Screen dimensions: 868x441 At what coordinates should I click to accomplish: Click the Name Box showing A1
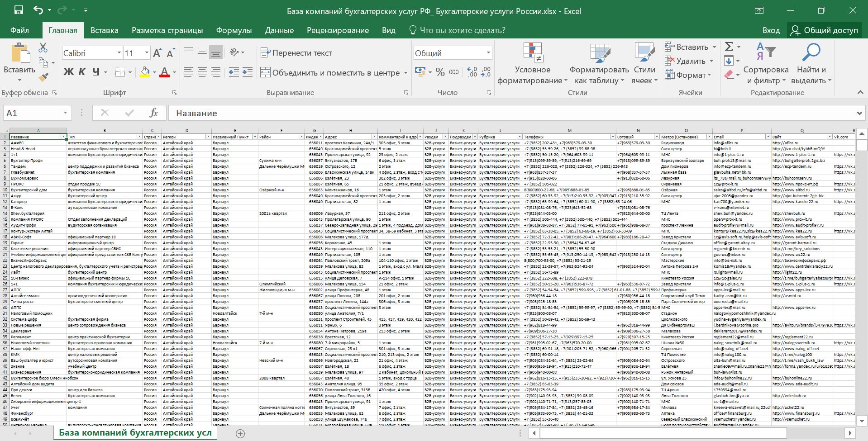click(32, 113)
